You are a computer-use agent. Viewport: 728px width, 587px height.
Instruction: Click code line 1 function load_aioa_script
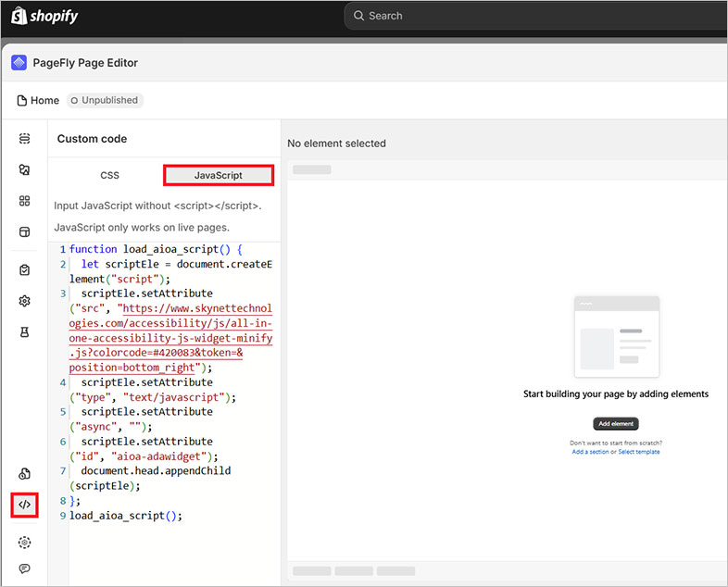(x=156, y=249)
